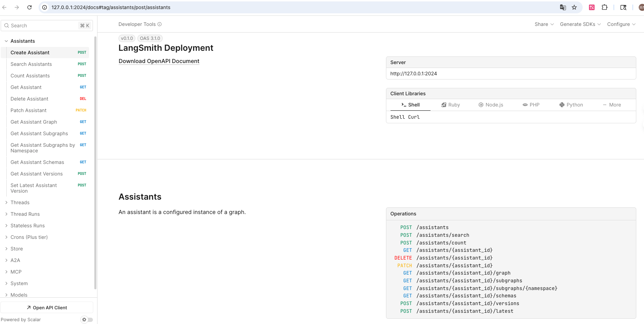This screenshot has width=644, height=324.
Task: Follow the Powered by Scalar link
Action: tap(21, 319)
